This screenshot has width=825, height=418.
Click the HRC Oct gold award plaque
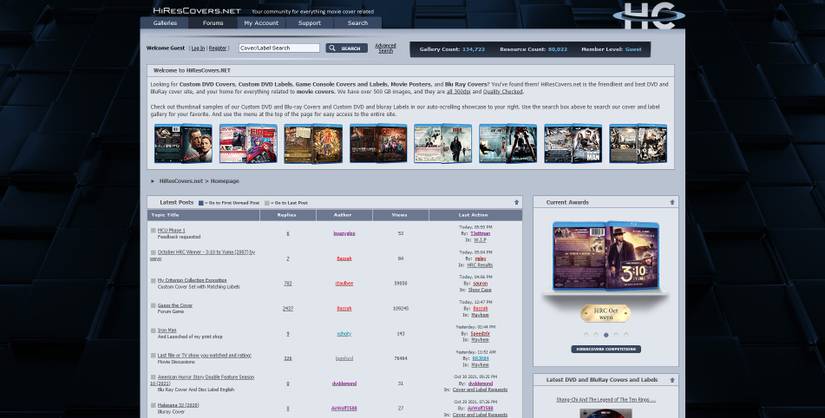[606, 314]
